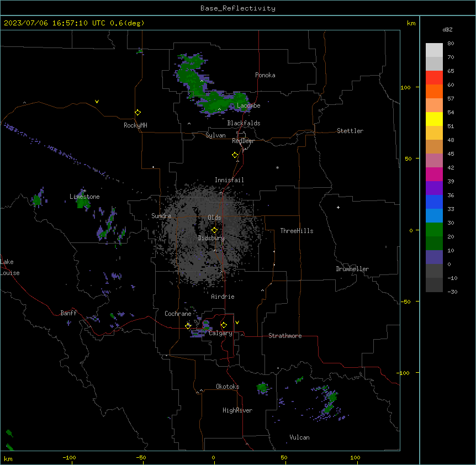Click the RockyMH label

pos(135,125)
